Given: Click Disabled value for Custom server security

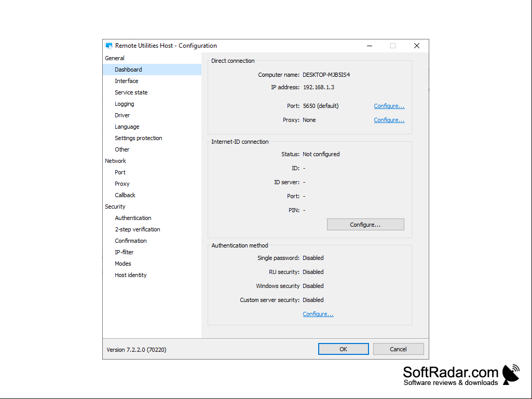Looking at the screenshot, I should pyautogui.click(x=313, y=300).
